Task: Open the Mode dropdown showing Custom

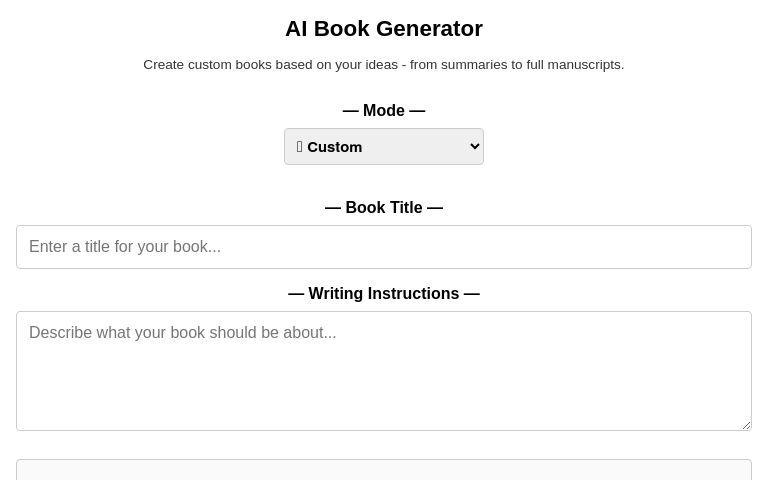Action: coord(384,147)
